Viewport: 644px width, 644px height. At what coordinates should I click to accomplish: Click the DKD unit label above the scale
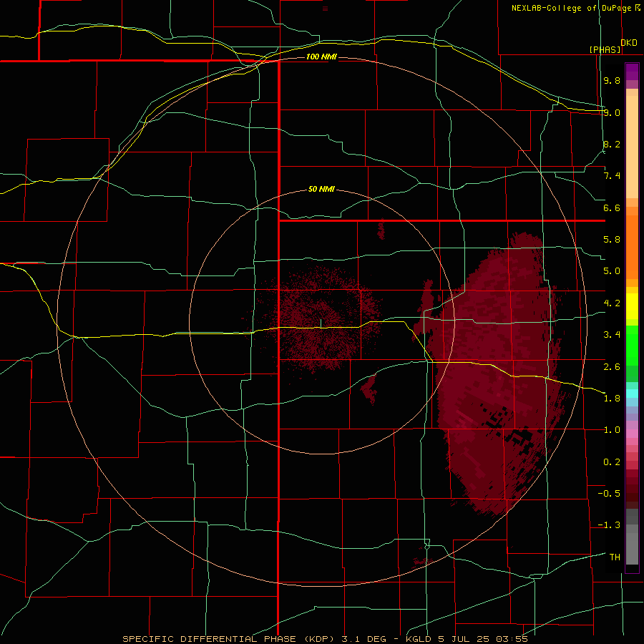tap(628, 43)
